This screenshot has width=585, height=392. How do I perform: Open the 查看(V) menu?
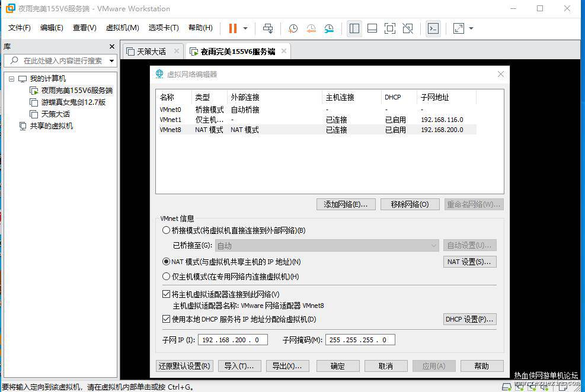[x=84, y=28]
